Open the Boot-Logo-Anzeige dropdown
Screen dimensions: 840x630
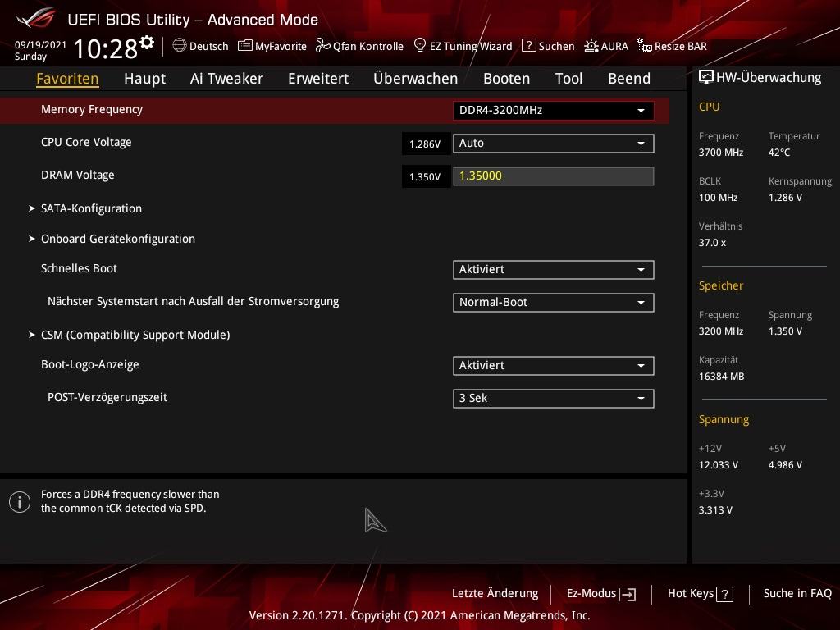point(554,365)
